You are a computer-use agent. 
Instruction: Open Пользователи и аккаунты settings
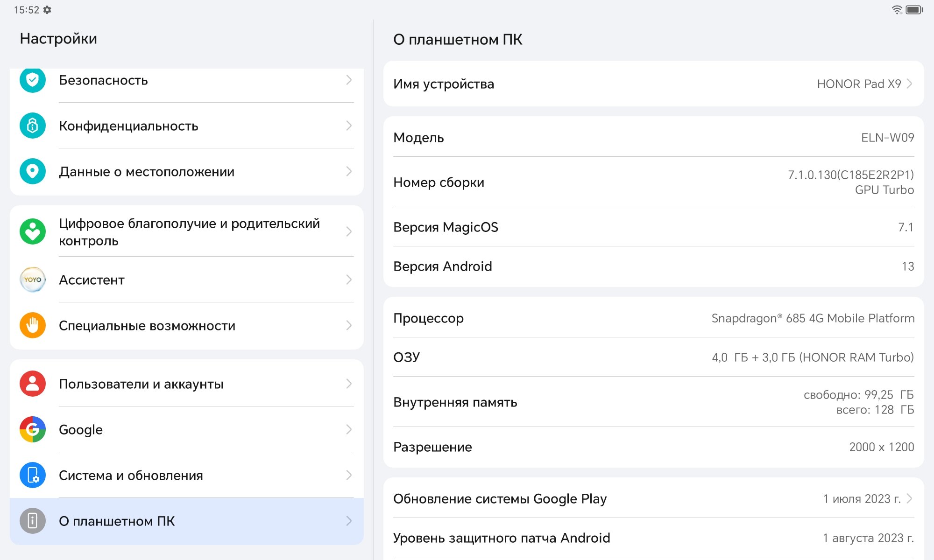coord(187,384)
